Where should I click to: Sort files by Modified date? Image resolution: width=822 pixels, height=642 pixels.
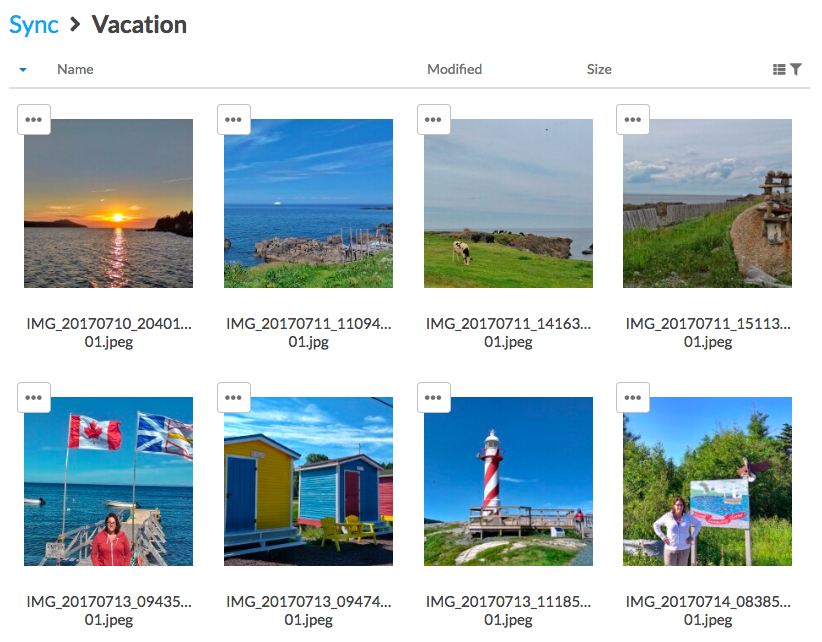(x=454, y=69)
